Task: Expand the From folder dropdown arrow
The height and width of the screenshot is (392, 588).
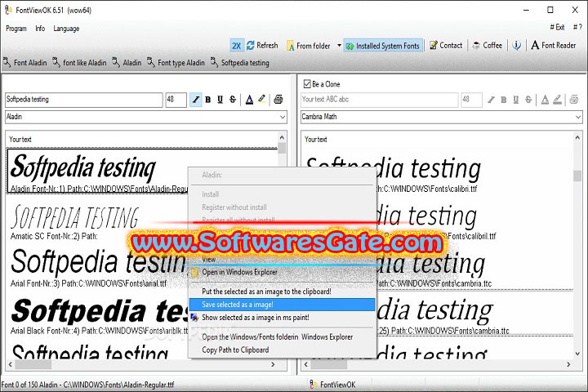Action: (339, 46)
